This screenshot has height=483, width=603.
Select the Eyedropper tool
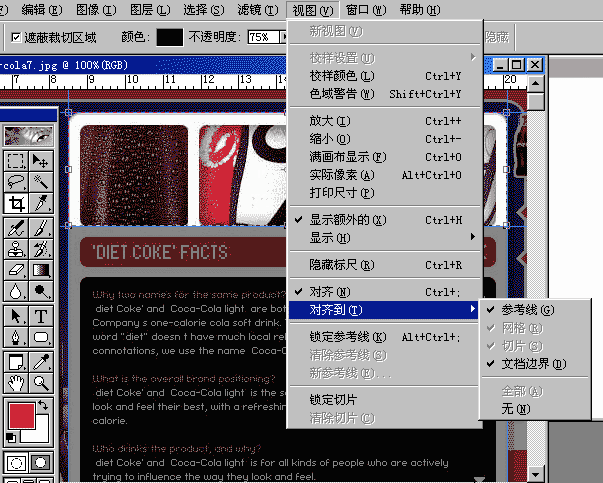pos(41,362)
